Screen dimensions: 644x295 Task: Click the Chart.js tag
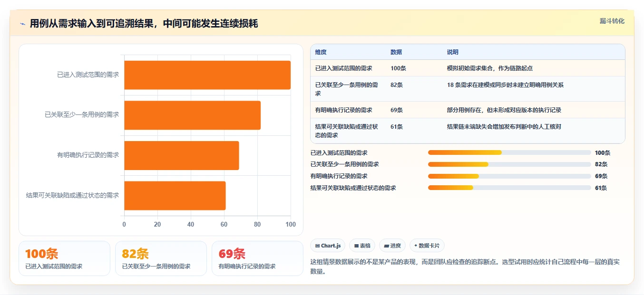(328, 246)
